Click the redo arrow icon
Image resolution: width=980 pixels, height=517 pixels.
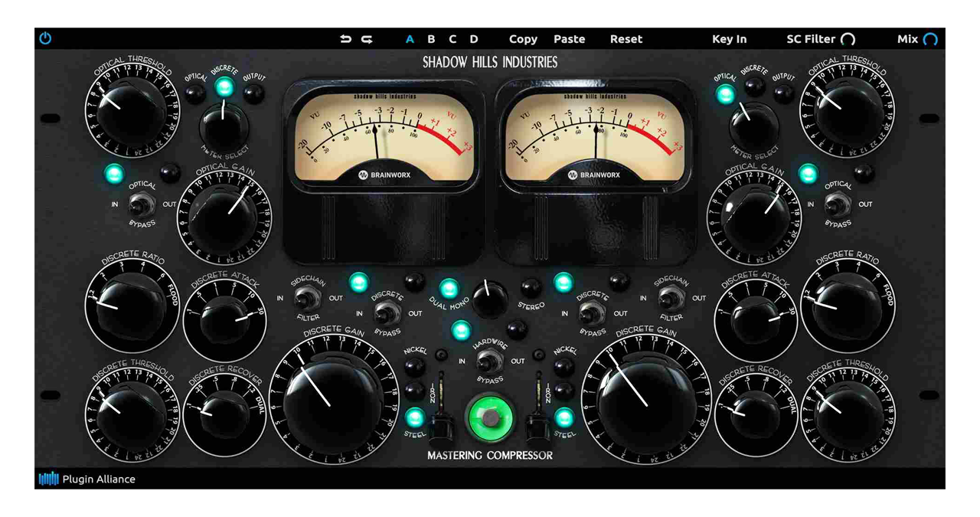367,39
